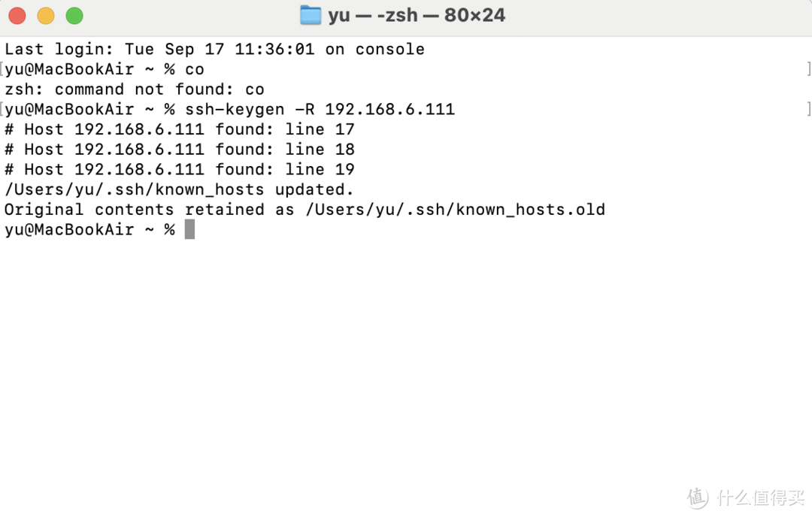
Task: Minimize the window using yellow button
Action: click(x=45, y=15)
